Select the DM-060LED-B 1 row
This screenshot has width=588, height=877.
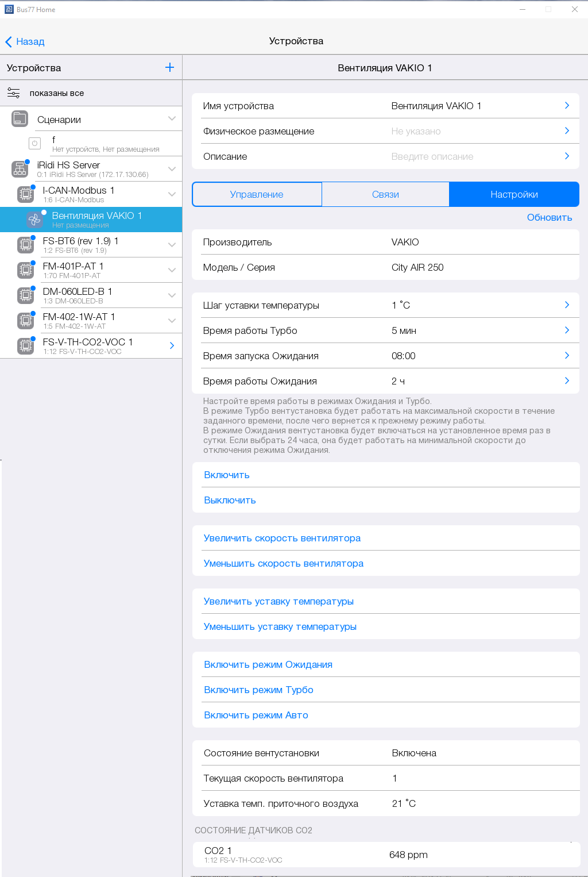91,295
